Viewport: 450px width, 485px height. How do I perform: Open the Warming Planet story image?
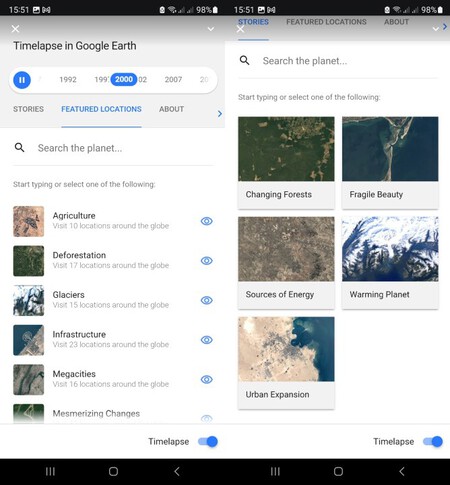click(x=390, y=249)
